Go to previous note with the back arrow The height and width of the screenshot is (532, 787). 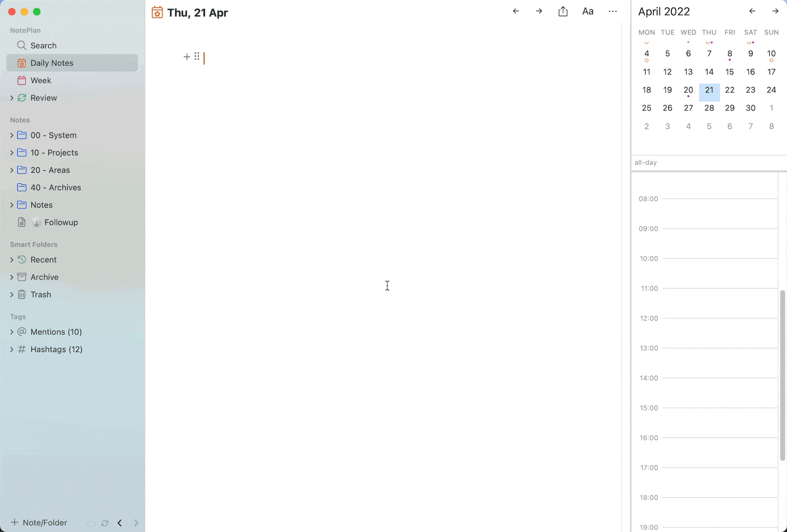[515, 11]
